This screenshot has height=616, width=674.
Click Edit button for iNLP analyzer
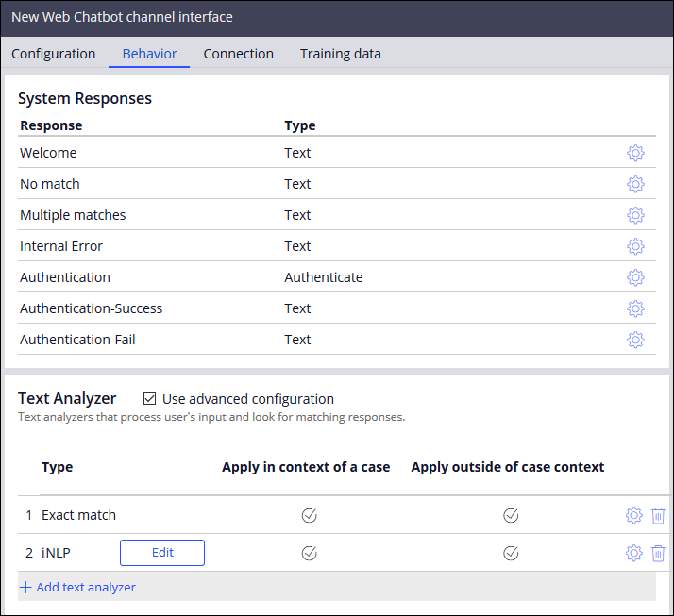click(x=162, y=553)
